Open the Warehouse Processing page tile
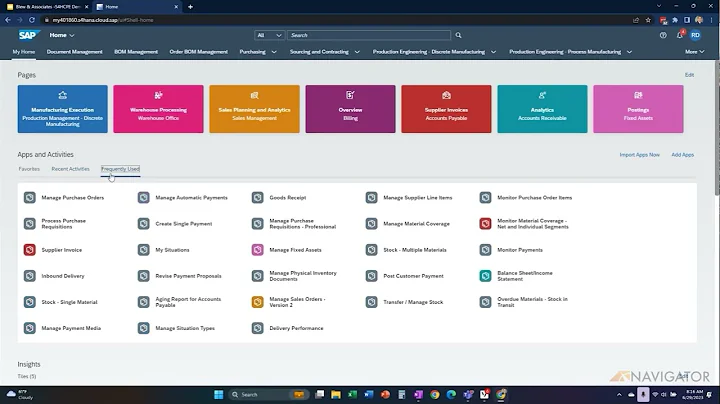 coord(158,109)
